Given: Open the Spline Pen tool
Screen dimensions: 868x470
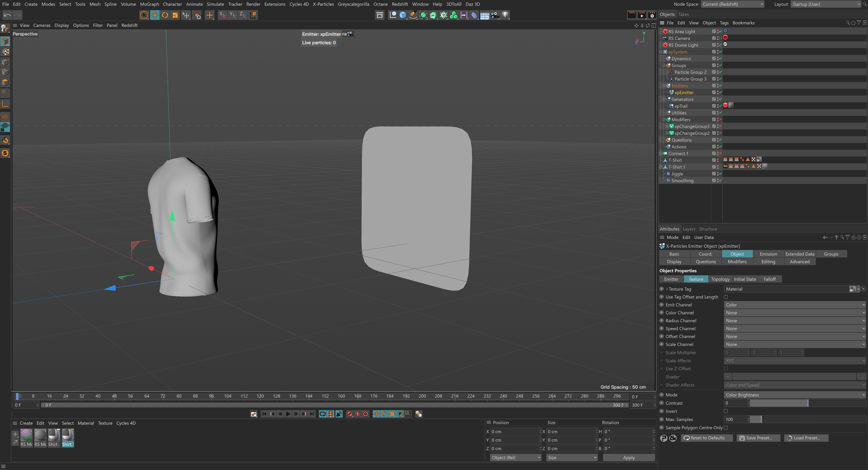Looking at the screenshot, I should [x=413, y=15].
